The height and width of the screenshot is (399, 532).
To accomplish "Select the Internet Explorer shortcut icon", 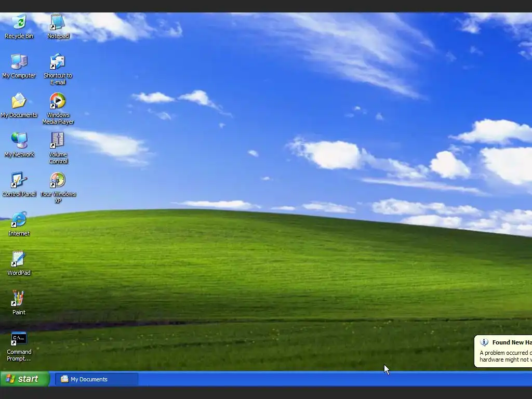I will point(19,219).
